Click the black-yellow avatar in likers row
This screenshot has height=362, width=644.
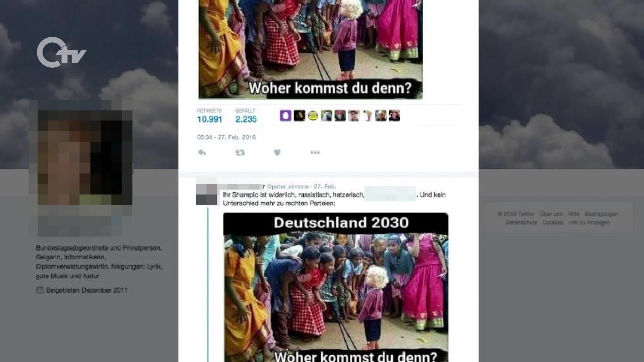[300, 116]
